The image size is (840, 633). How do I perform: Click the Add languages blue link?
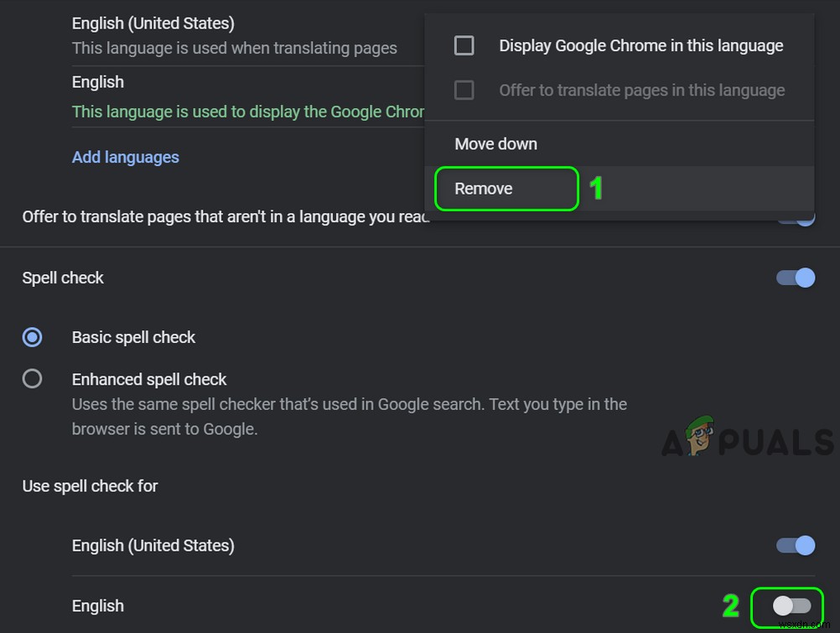click(x=125, y=157)
